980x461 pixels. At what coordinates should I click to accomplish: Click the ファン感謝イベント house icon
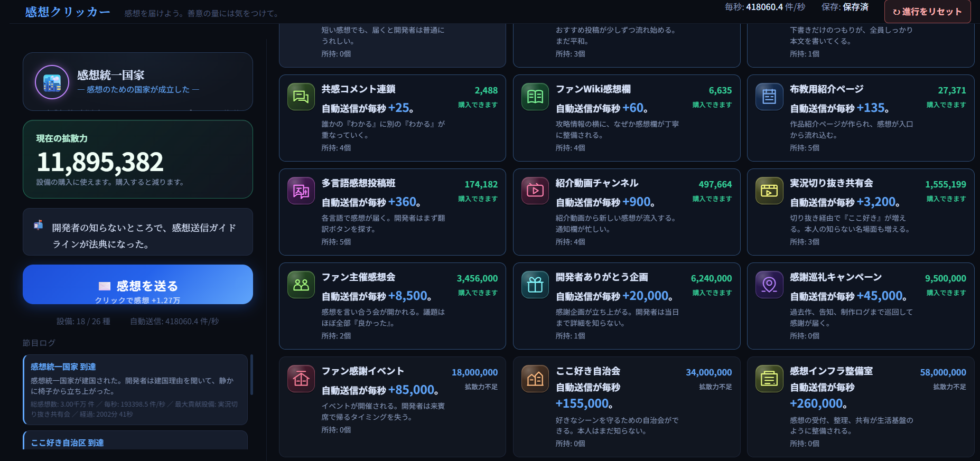click(301, 379)
